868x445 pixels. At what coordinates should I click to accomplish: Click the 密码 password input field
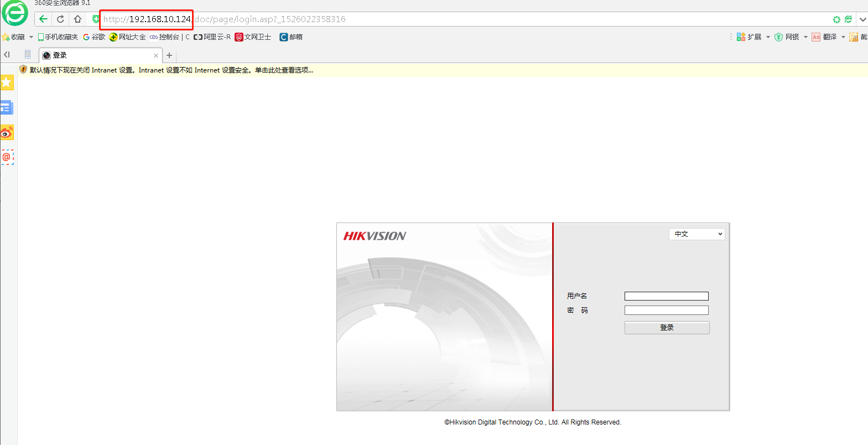tap(666, 311)
